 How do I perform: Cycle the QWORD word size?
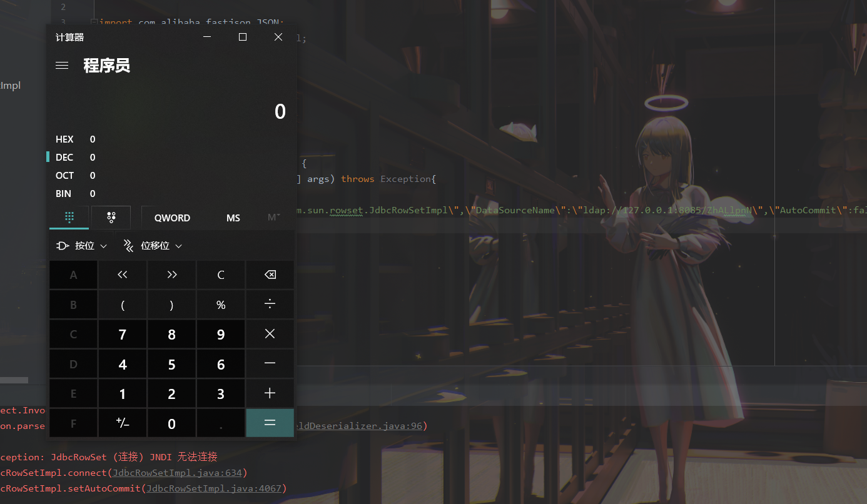(172, 218)
